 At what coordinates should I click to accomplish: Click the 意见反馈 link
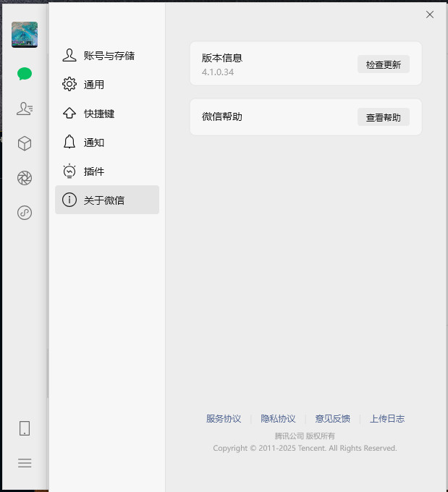332,419
